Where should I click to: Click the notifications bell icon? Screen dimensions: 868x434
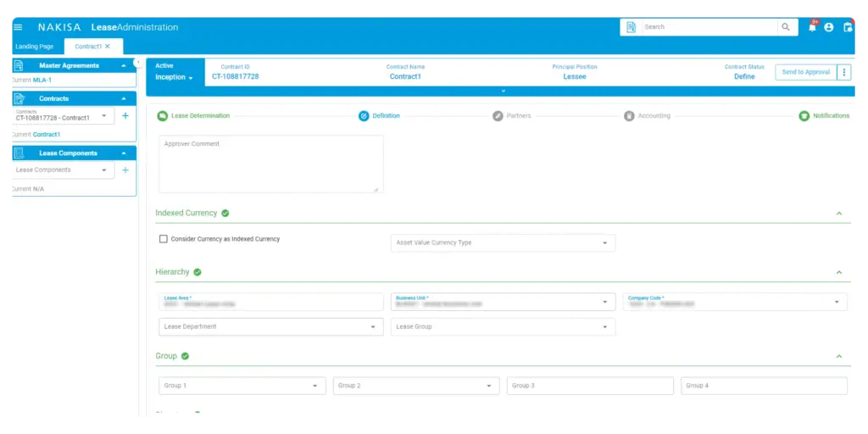(812, 27)
